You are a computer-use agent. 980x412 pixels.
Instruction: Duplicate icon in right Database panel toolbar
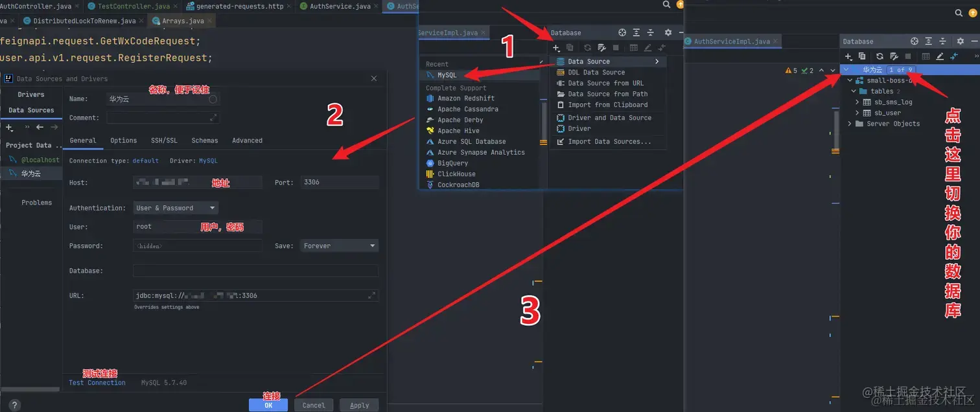862,56
